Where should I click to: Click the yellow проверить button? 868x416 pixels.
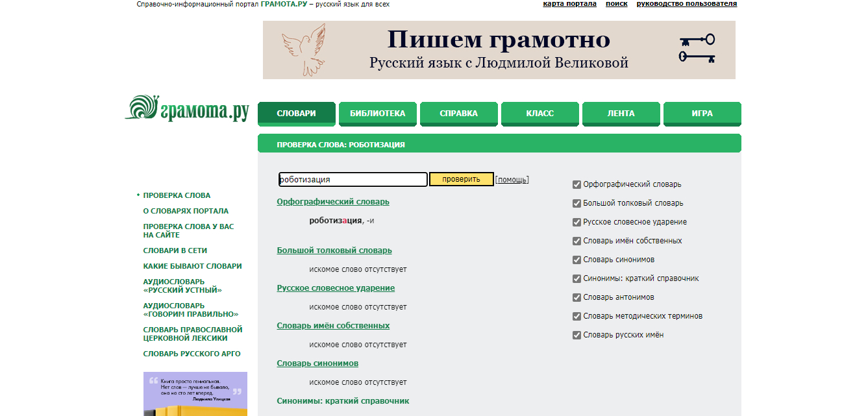click(461, 180)
